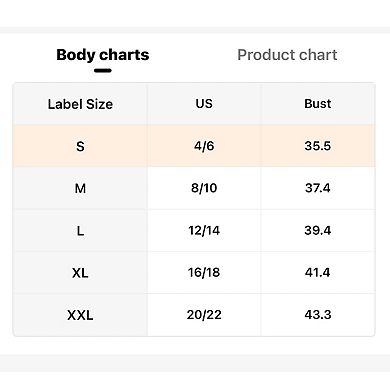
Task: Click the 16/18 US size cell
Action: 204,273
